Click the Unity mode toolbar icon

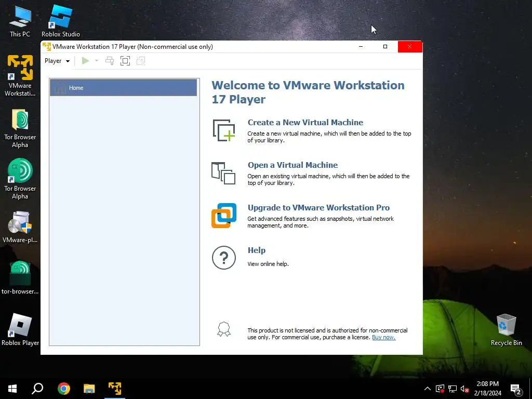pos(141,61)
